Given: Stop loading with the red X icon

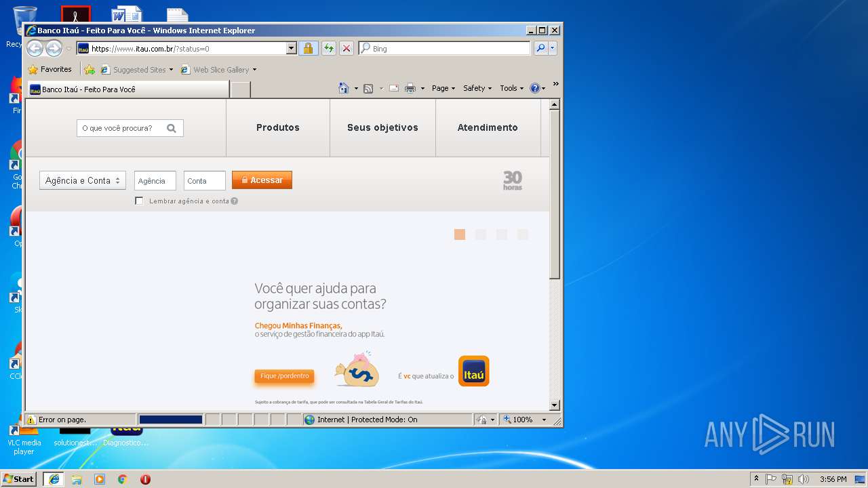Looking at the screenshot, I should [347, 49].
